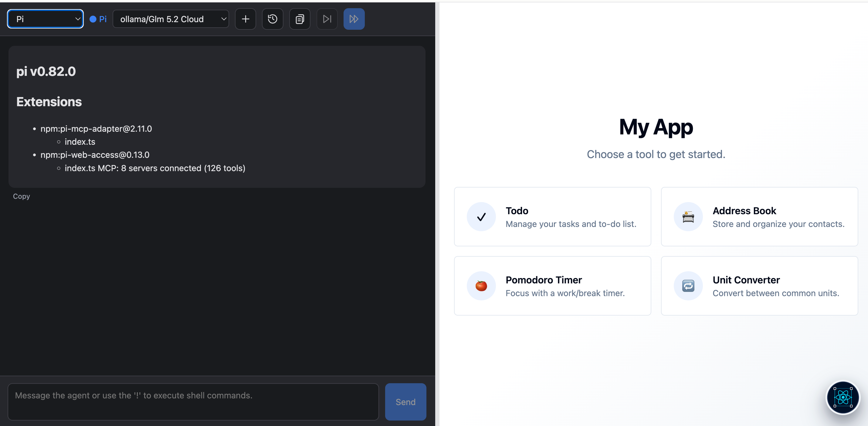This screenshot has width=868, height=426.
Task: Click the plus new session icon
Action: 245,19
